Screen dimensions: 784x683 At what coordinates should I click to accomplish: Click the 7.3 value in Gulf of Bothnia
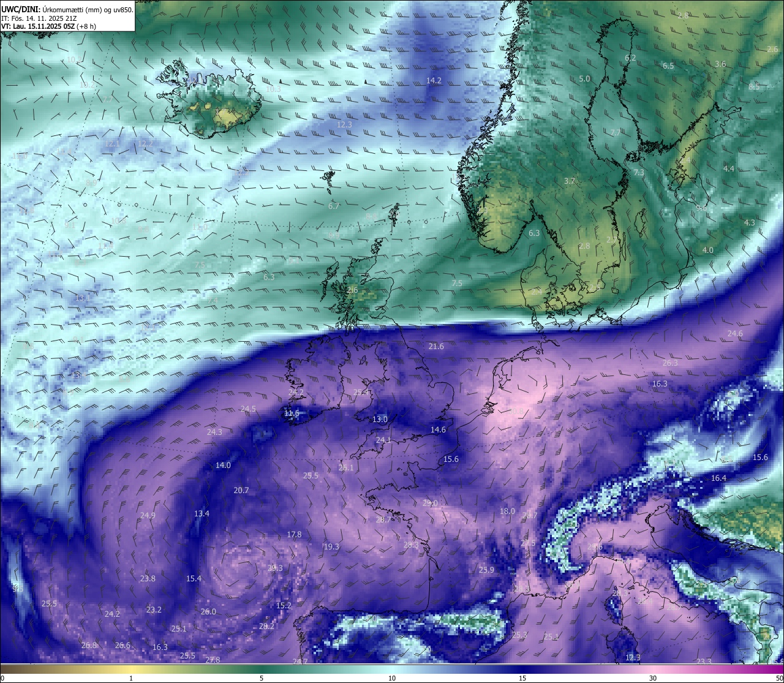639,173
